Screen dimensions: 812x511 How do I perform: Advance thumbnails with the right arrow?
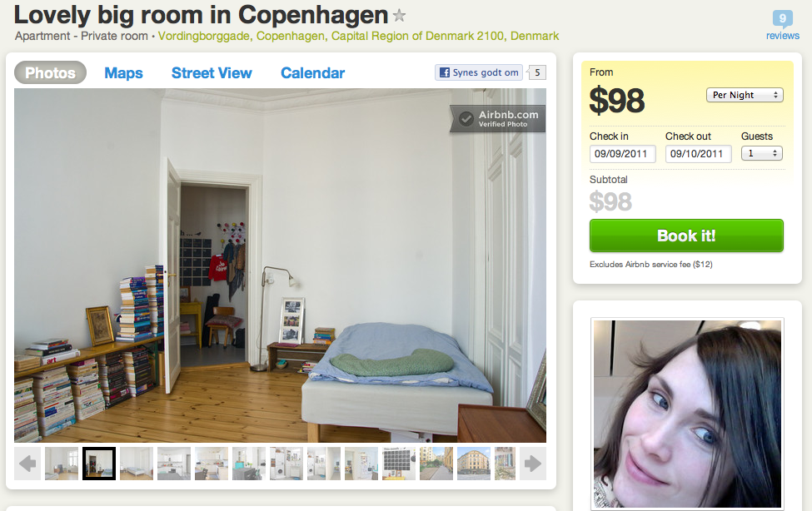(x=533, y=464)
